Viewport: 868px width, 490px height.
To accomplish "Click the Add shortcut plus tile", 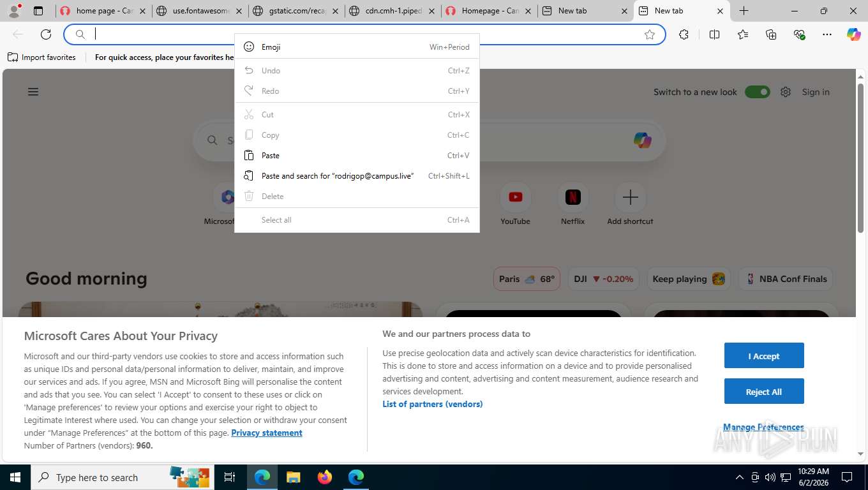I will click(x=630, y=204).
